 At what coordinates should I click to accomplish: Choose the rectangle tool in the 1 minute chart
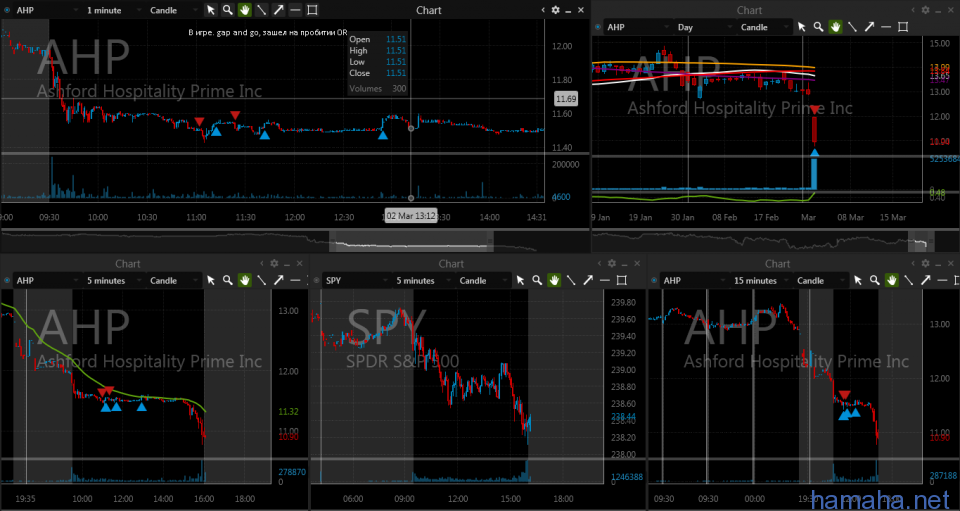tap(312, 10)
